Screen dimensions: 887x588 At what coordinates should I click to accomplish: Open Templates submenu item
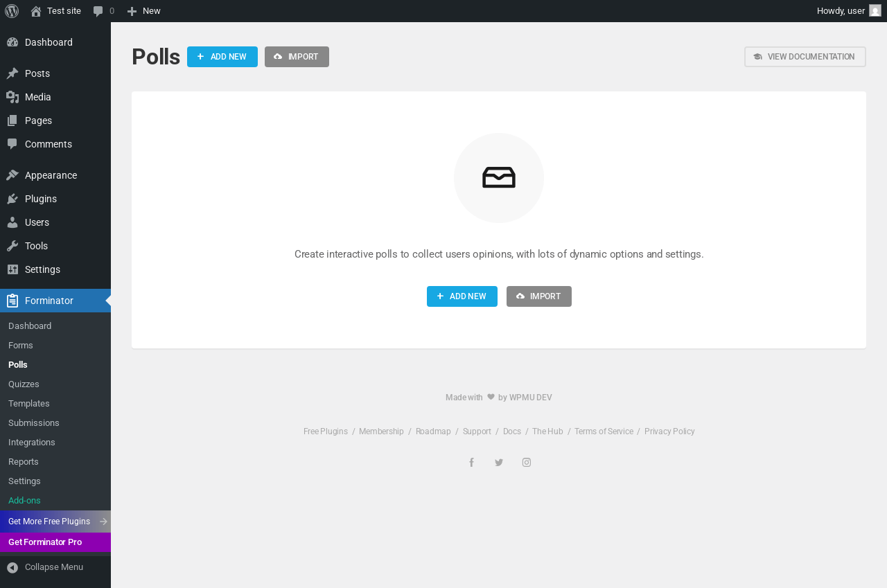[x=29, y=404]
